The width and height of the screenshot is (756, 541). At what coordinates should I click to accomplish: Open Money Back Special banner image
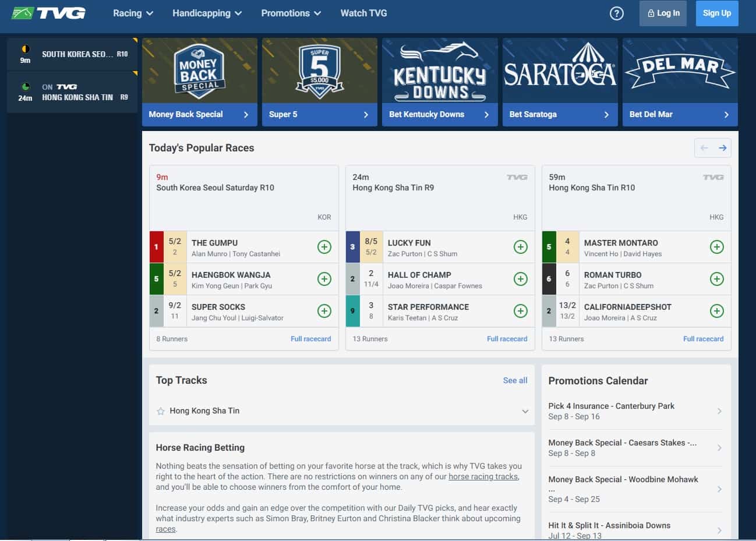tap(200, 70)
